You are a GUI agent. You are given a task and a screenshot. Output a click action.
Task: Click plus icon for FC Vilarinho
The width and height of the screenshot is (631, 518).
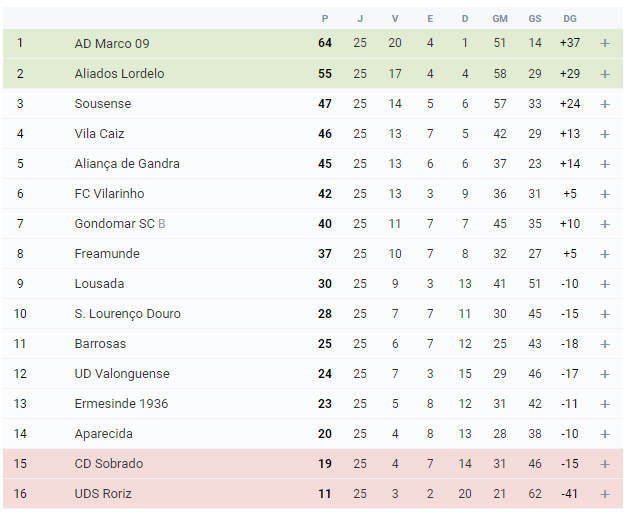point(604,194)
